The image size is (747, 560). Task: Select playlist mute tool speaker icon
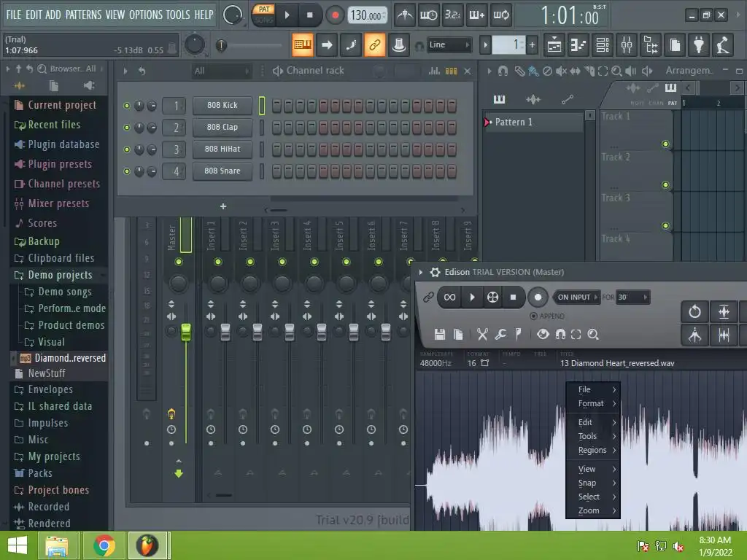coord(561,71)
